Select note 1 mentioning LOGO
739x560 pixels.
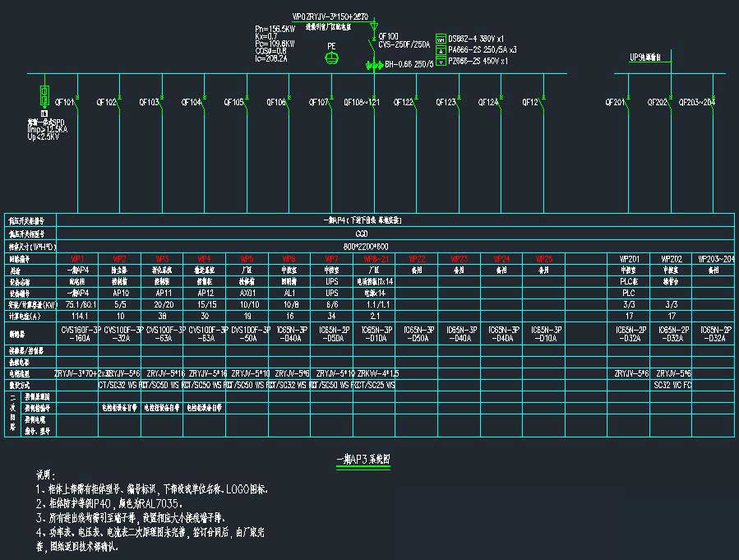click(x=152, y=489)
